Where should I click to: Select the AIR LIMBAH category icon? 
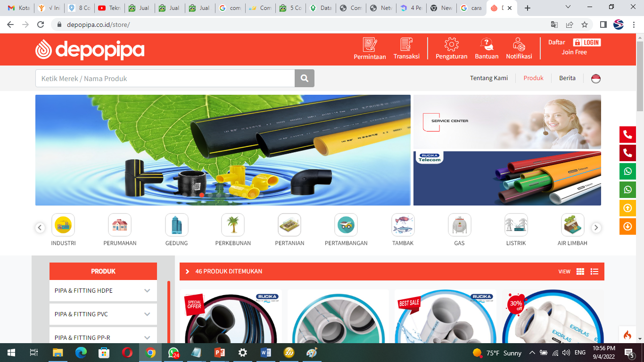point(572,225)
